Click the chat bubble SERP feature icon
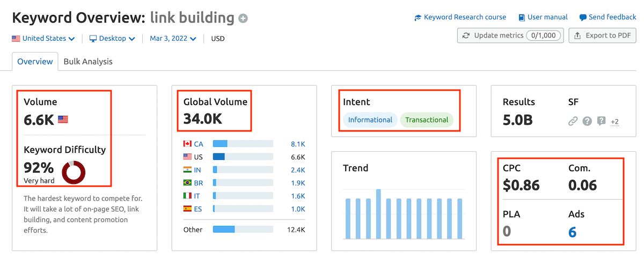Image resolution: width=644 pixels, height=257 pixels. (x=601, y=121)
